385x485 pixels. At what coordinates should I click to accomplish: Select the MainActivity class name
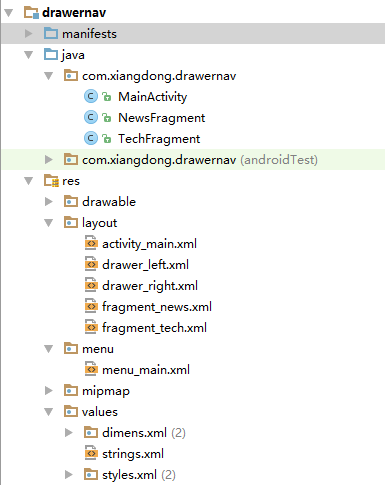point(153,97)
